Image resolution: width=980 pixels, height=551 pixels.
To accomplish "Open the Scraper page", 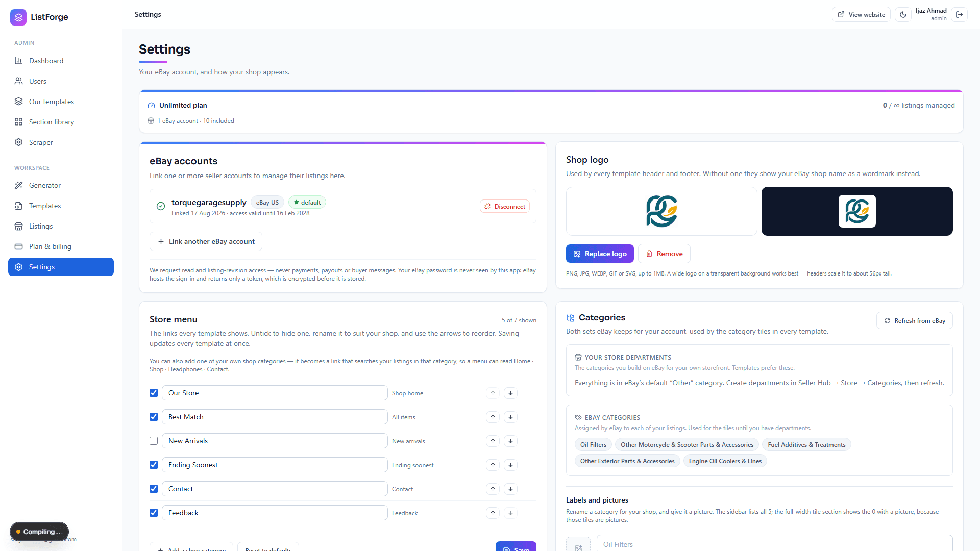I will point(61,142).
